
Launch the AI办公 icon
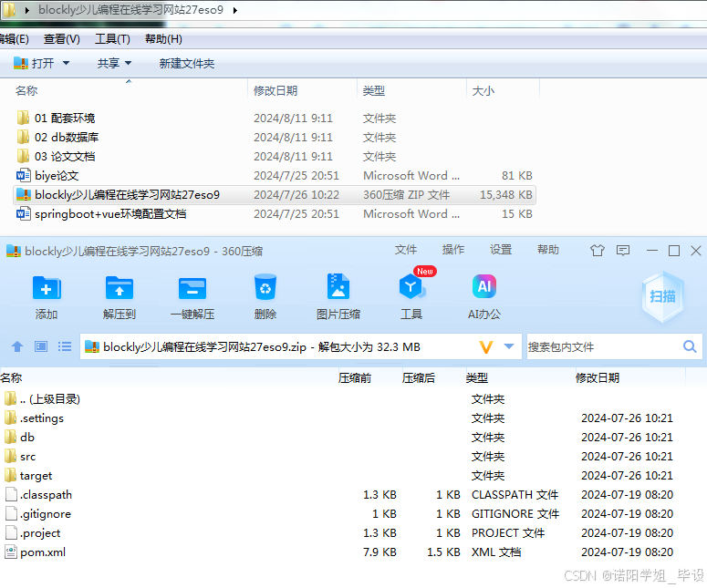tap(484, 286)
